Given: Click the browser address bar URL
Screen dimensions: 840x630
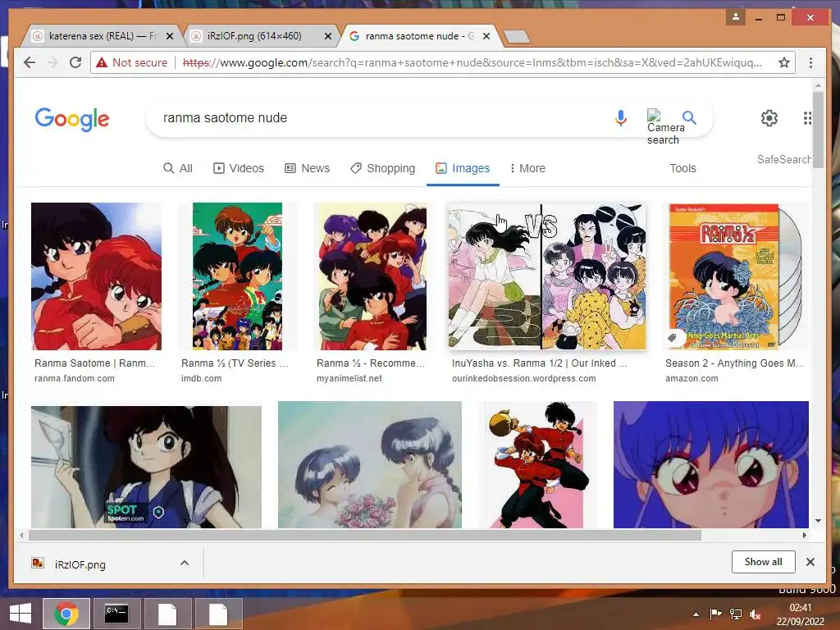Looking at the screenshot, I should (472, 62).
